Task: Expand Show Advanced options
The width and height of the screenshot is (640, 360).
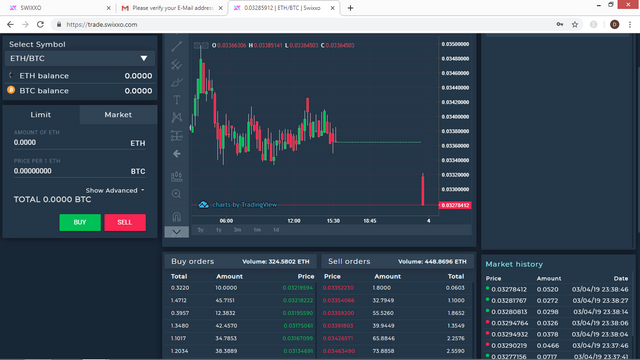Action: click(115, 190)
